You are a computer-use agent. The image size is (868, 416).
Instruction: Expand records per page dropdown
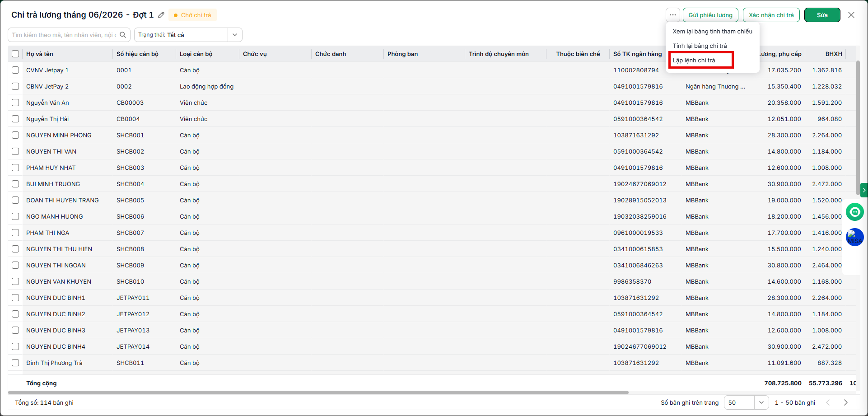pyautogui.click(x=746, y=402)
